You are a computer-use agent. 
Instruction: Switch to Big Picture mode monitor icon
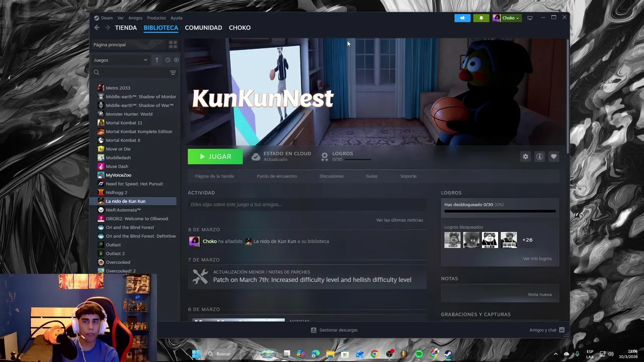click(x=530, y=18)
